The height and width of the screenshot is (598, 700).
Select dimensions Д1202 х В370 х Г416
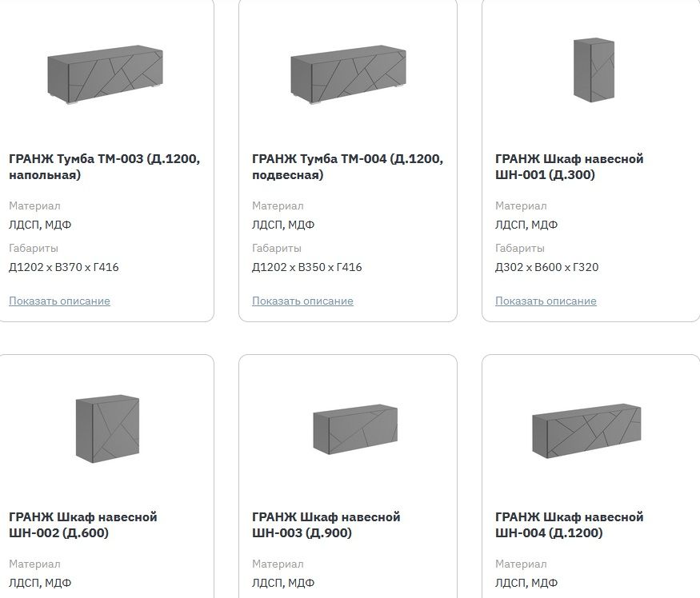pos(64,267)
